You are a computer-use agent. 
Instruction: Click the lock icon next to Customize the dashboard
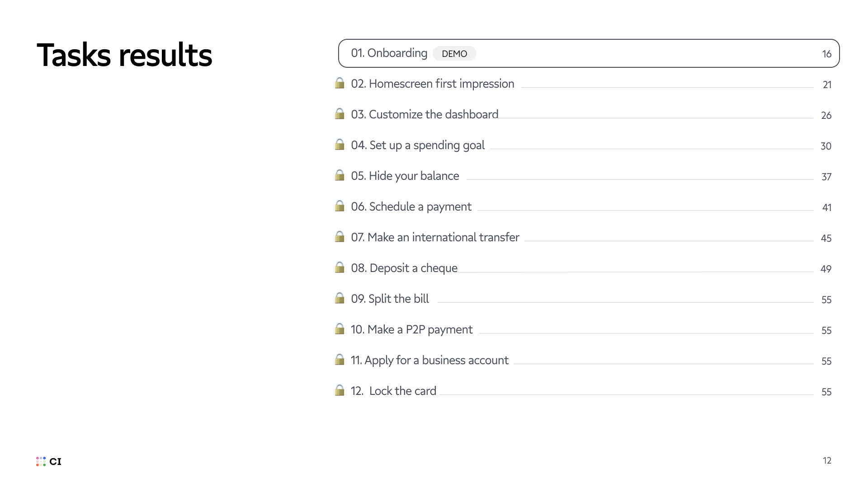tap(340, 114)
